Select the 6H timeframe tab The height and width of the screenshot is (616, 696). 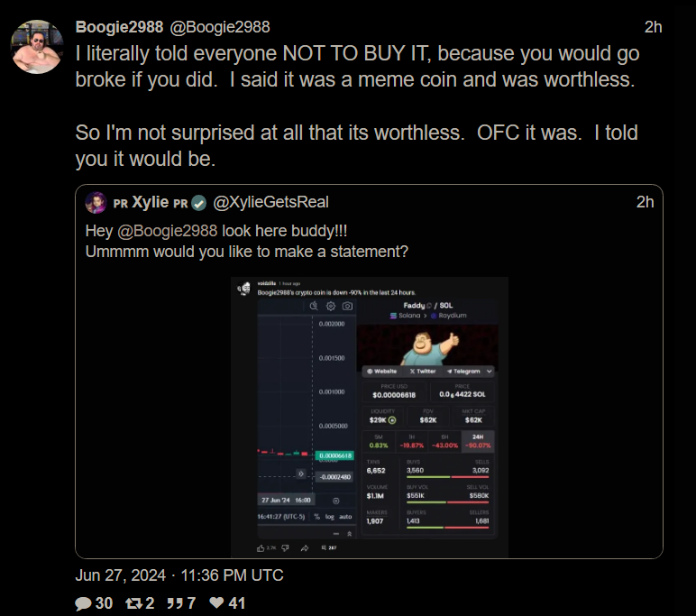pyautogui.click(x=444, y=441)
